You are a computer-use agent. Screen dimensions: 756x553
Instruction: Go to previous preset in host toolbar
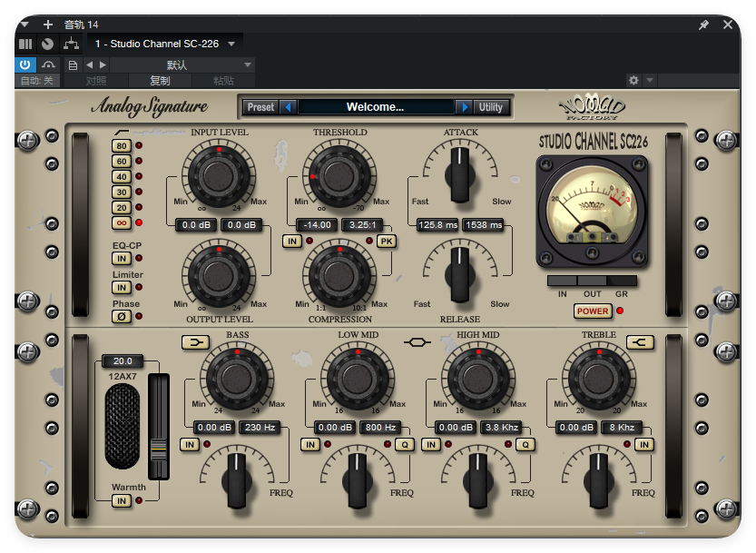pyautogui.click(x=89, y=65)
